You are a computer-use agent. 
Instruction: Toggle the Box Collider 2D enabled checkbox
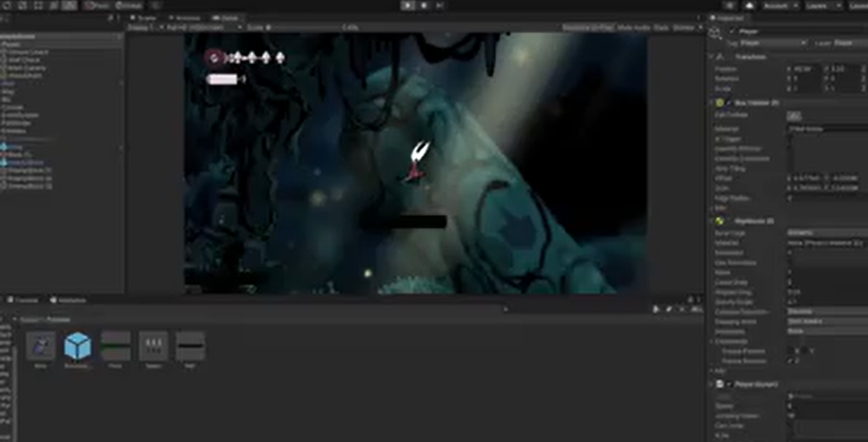click(x=729, y=103)
